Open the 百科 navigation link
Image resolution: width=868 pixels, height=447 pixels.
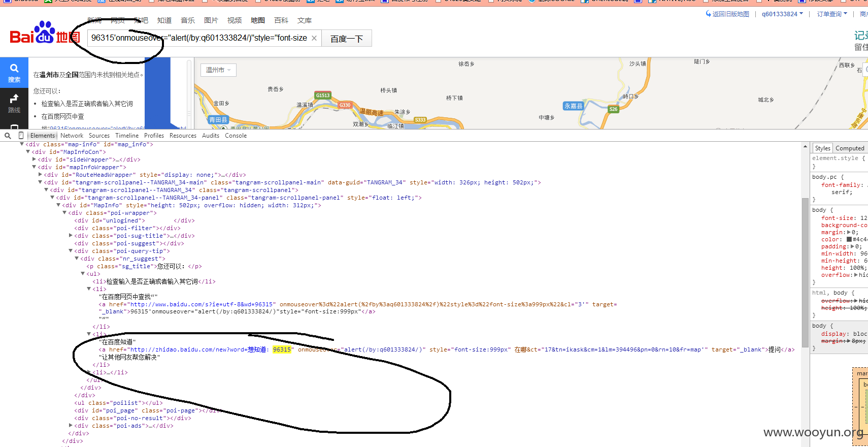coord(281,20)
